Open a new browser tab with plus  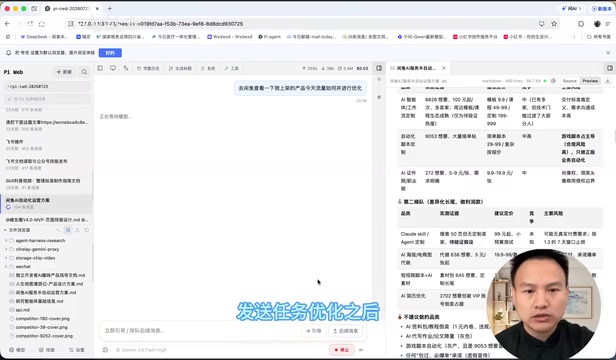coord(110,8)
